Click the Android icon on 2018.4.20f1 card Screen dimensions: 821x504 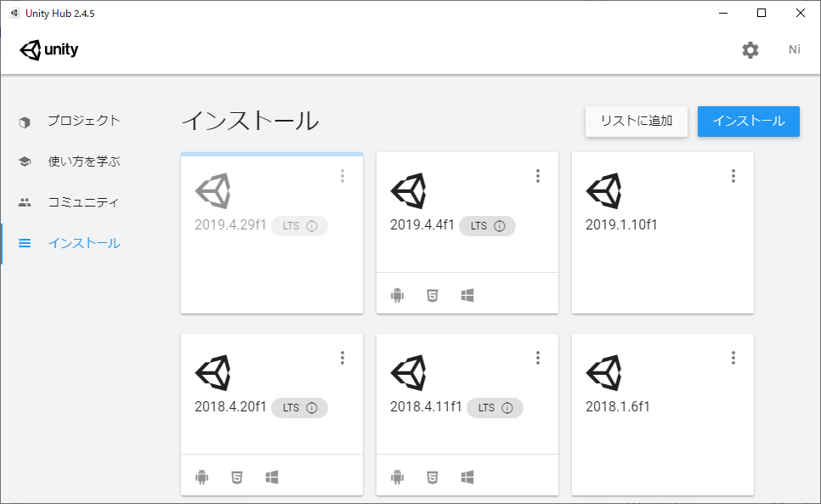click(x=202, y=478)
